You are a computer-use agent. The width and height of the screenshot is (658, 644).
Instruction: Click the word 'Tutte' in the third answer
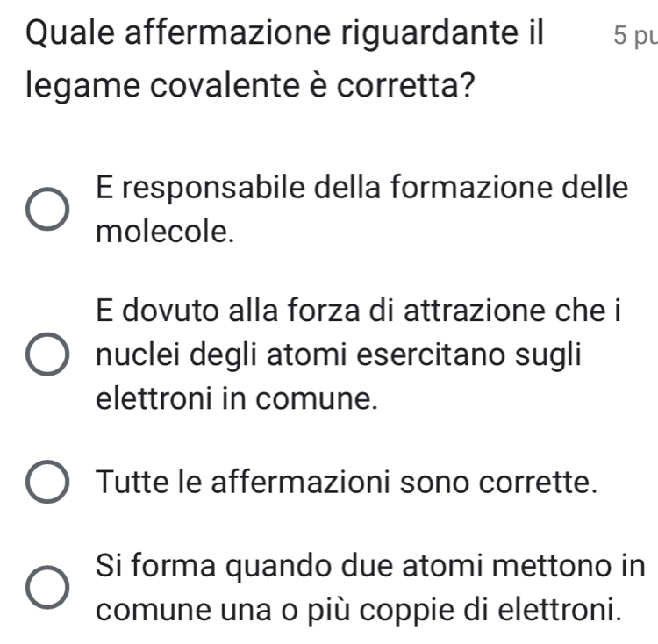[133, 483]
